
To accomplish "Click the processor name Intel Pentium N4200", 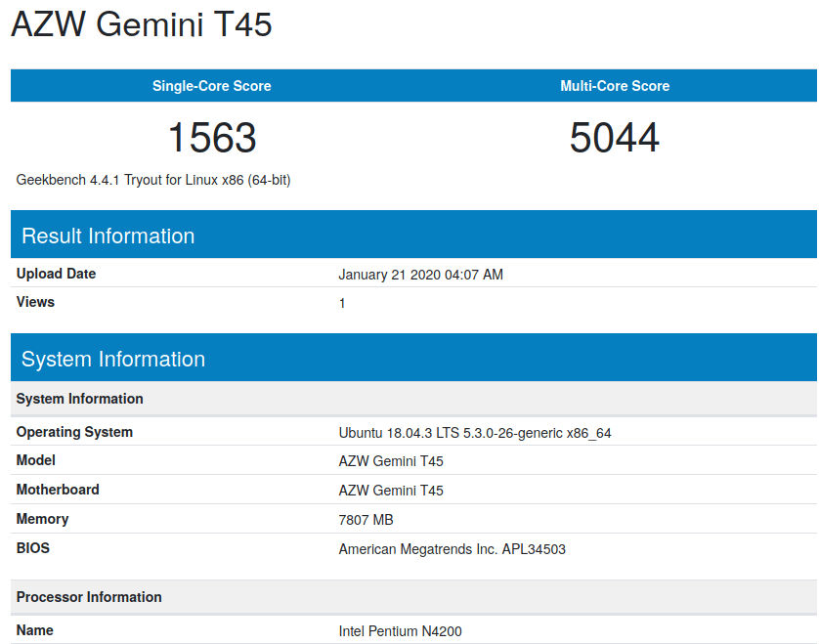I will [x=400, y=631].
